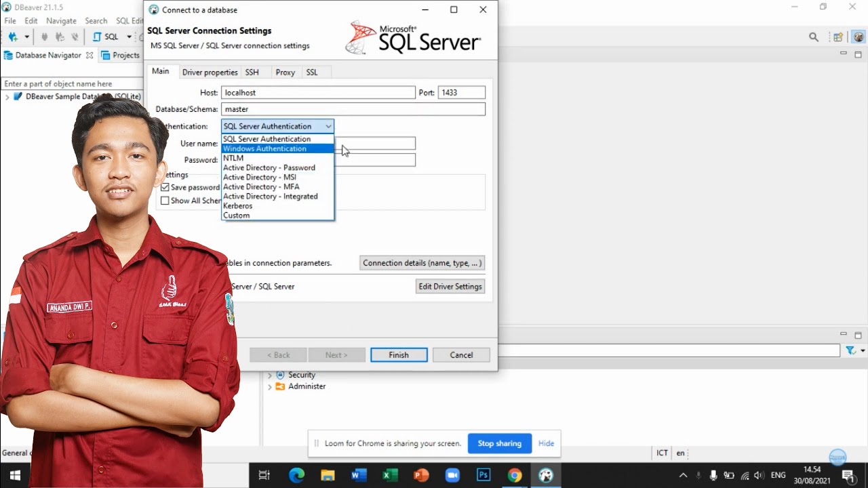Viewport: 868px width, 488px height.
Task: Click the Database/Schema field
Action: (353, 109)
